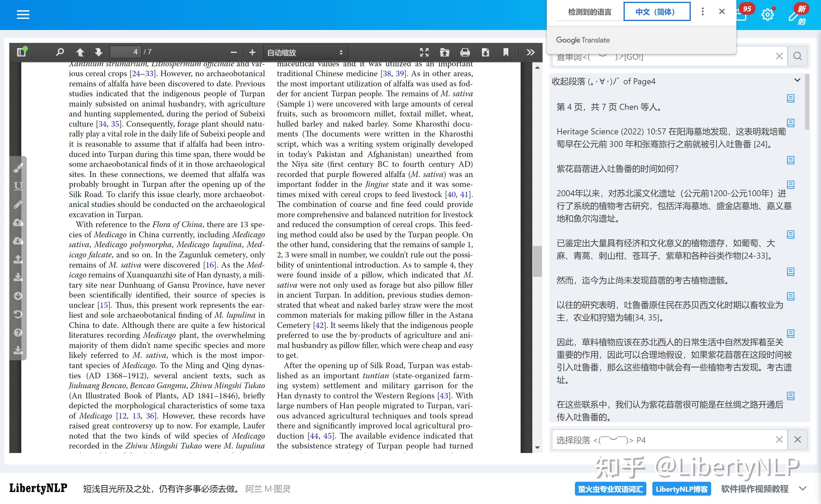
Task: Go to the previous PDF page
Action: coord(80,52)
